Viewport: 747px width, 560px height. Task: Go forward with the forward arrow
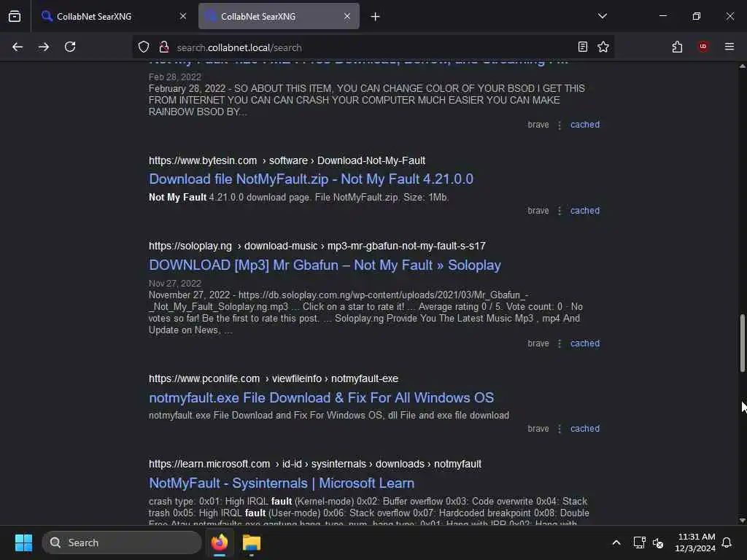(x=44, y=47)
